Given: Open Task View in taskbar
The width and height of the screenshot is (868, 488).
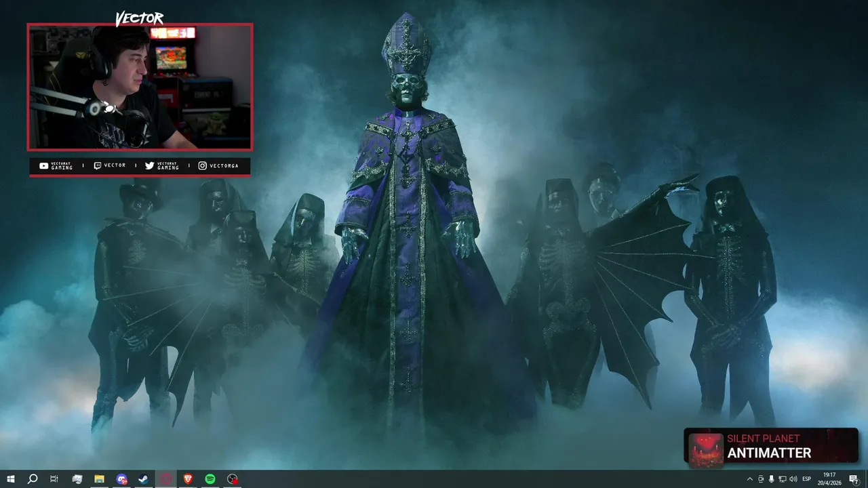Looking at the screenshot, I should click(54, 479).
